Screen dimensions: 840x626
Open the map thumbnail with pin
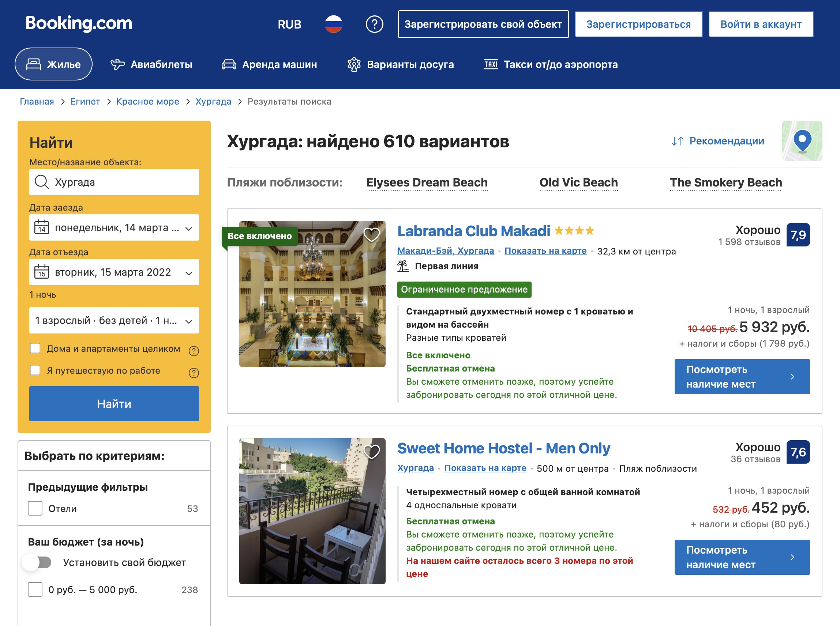point(802,141)
